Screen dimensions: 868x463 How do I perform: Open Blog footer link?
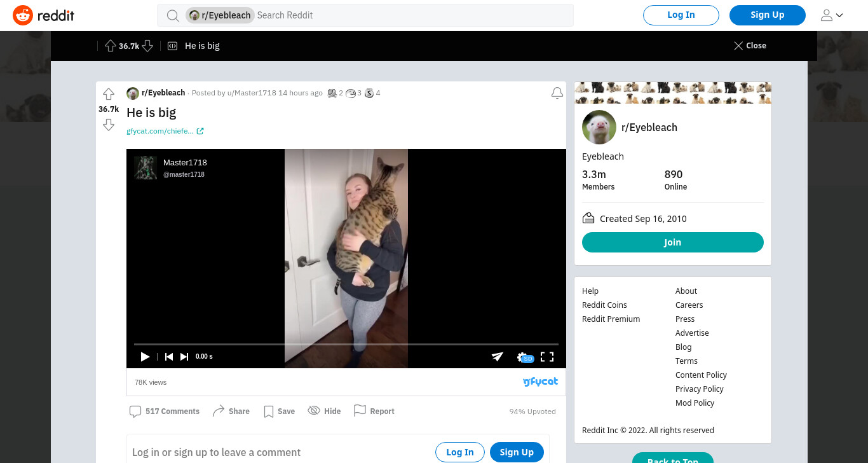(x=684, y=347)
